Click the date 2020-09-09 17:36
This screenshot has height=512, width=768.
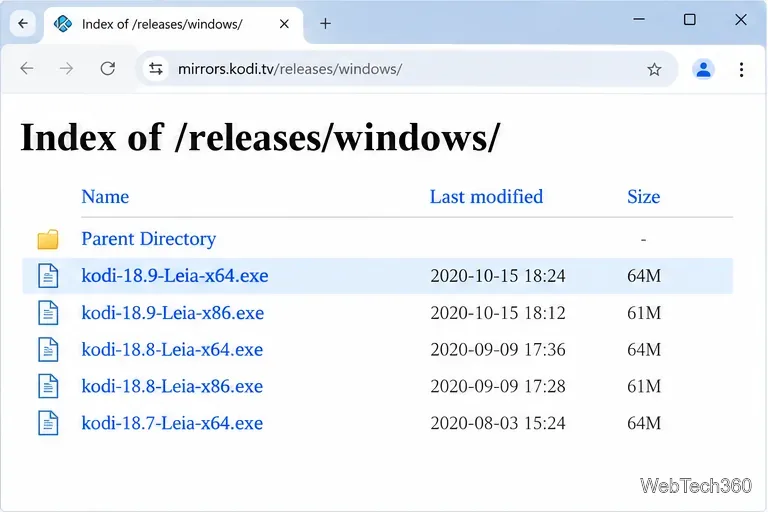498,350
